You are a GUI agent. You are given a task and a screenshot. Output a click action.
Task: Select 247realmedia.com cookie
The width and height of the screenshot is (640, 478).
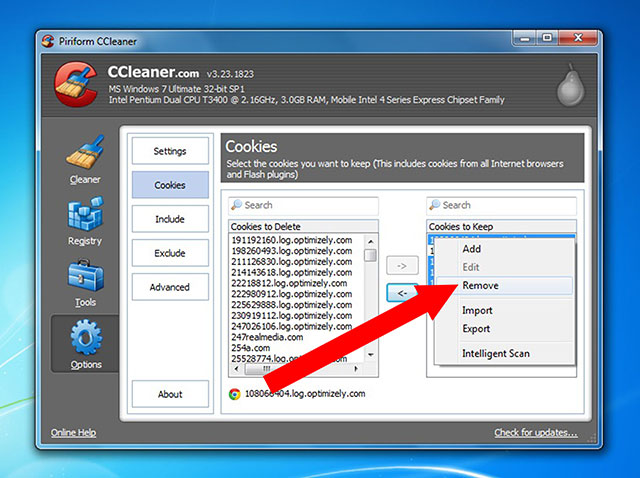(267, 337)
